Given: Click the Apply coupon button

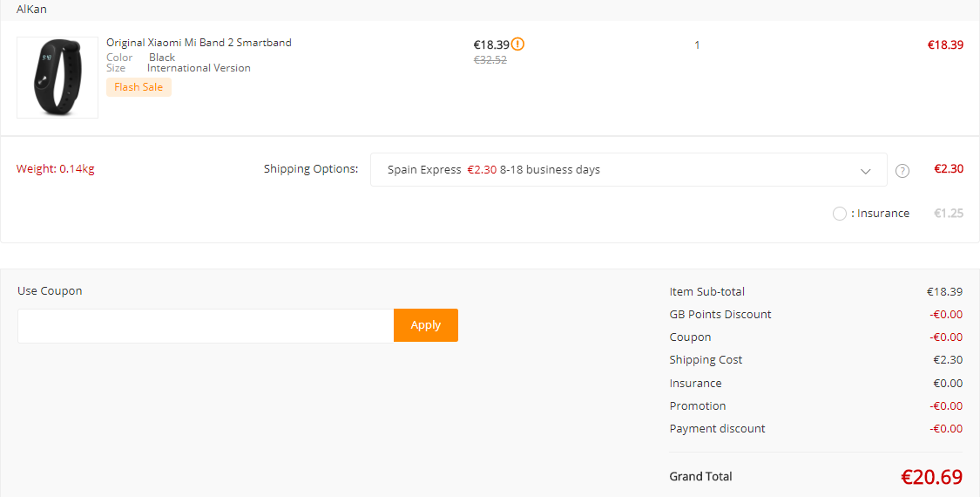Looking at the screenshot, I should click(x=426, y=325).
